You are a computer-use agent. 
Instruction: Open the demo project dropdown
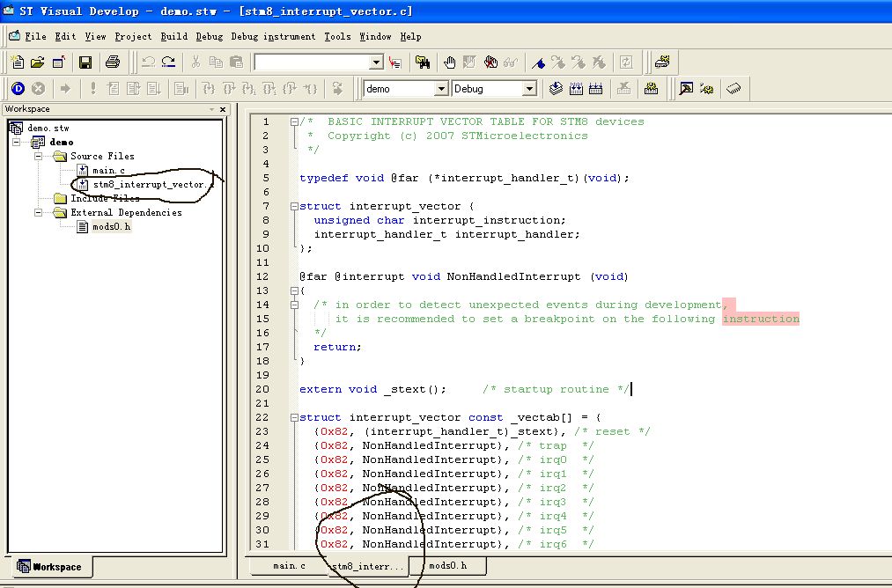coord(441,89)
